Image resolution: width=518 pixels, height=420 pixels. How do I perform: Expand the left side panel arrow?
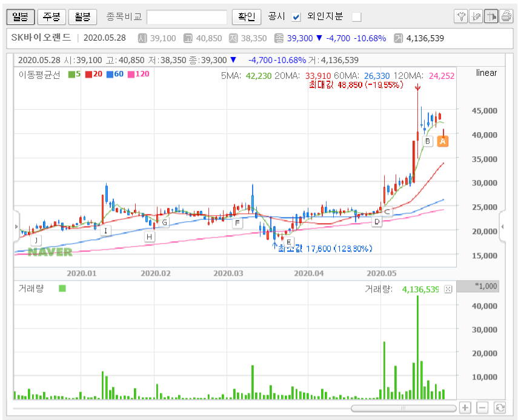tap(16, 227)
